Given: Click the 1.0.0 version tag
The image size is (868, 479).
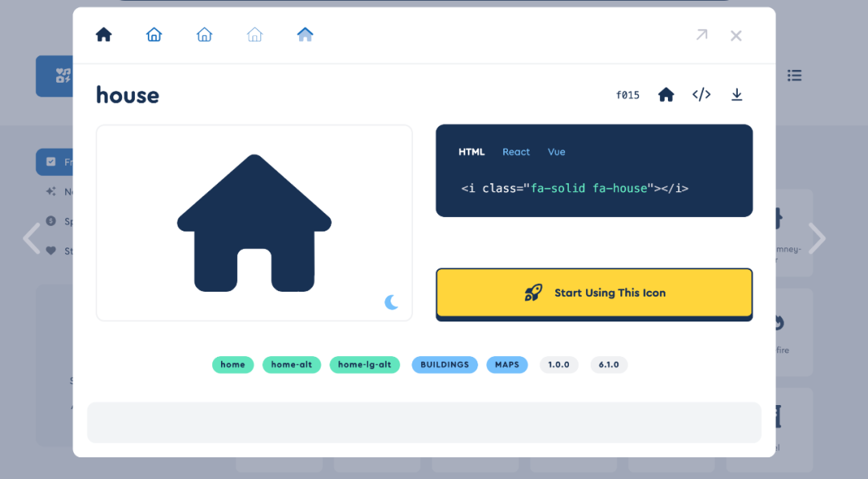Looking at the screenshot, I should pos(559,365).
